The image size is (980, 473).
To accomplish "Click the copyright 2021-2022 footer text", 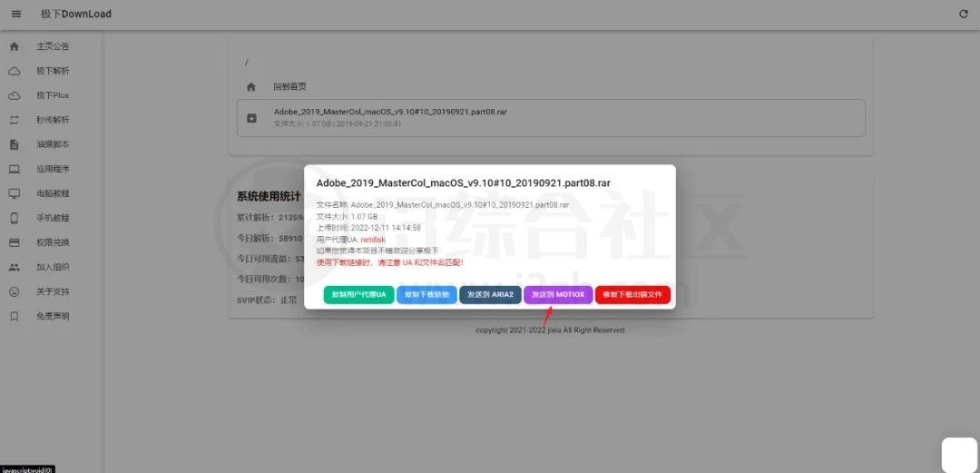I will [551, 330].
